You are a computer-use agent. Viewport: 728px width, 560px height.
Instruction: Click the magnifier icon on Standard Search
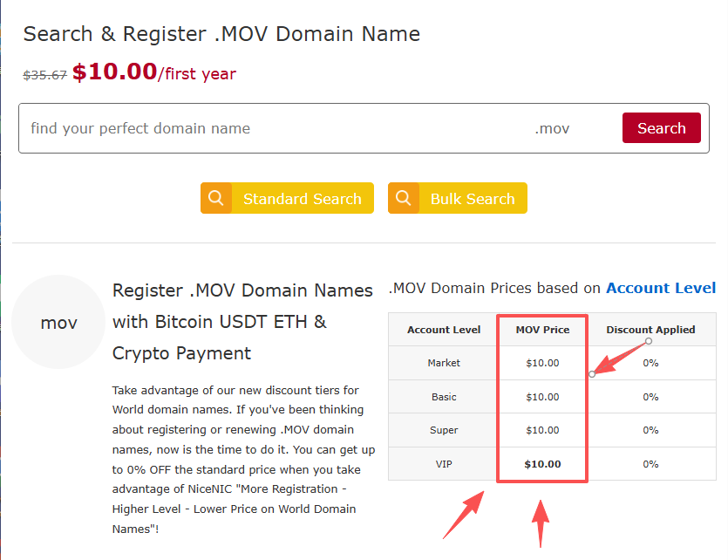[x=216, y=198]
